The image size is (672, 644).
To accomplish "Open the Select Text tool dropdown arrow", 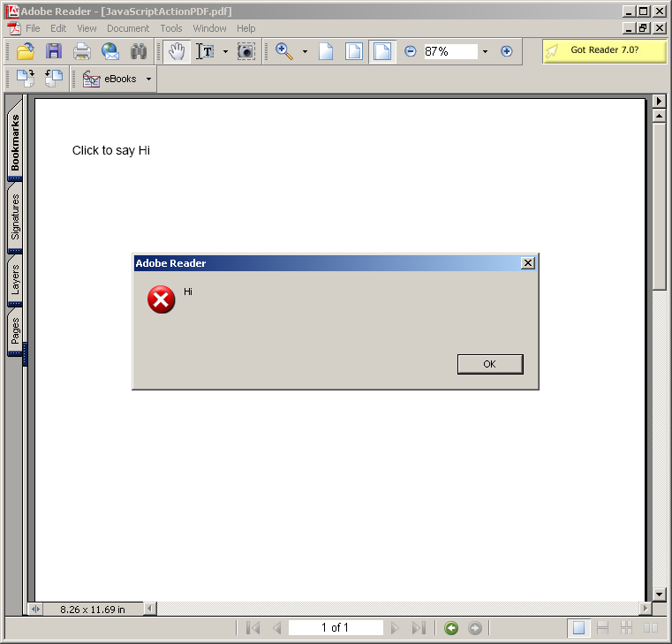I will click(x=225, y=51).
